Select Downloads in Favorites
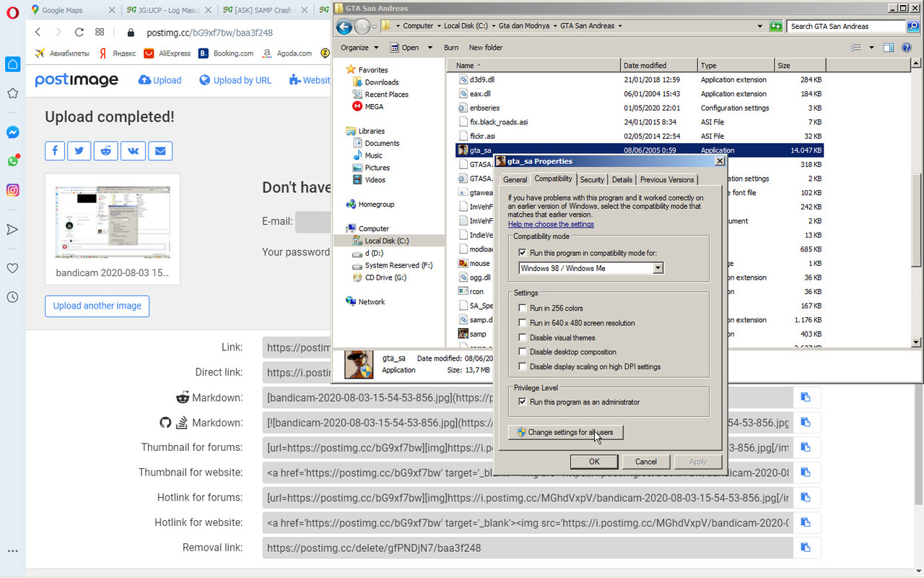The height and width of the screenshot is (578, 924). [381, 82]
